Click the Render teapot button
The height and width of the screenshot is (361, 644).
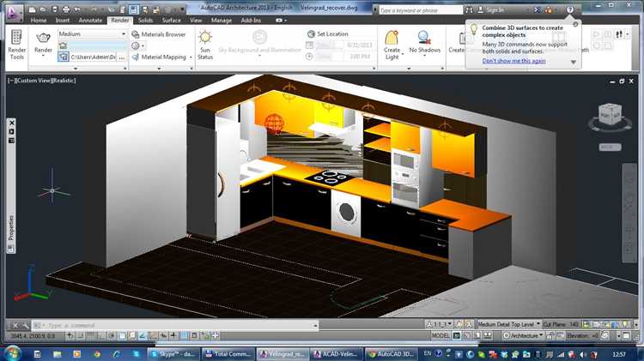[43, 43]
